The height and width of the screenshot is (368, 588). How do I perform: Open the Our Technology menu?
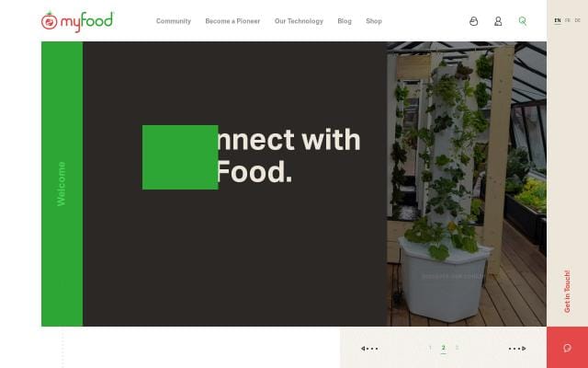pos(299,21)
